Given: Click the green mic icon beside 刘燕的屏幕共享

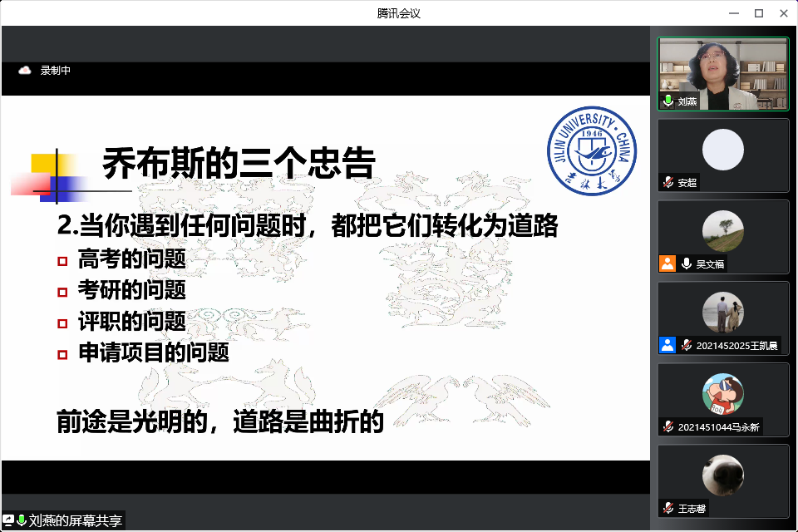Looking at the screenshot, I should 22,520.
